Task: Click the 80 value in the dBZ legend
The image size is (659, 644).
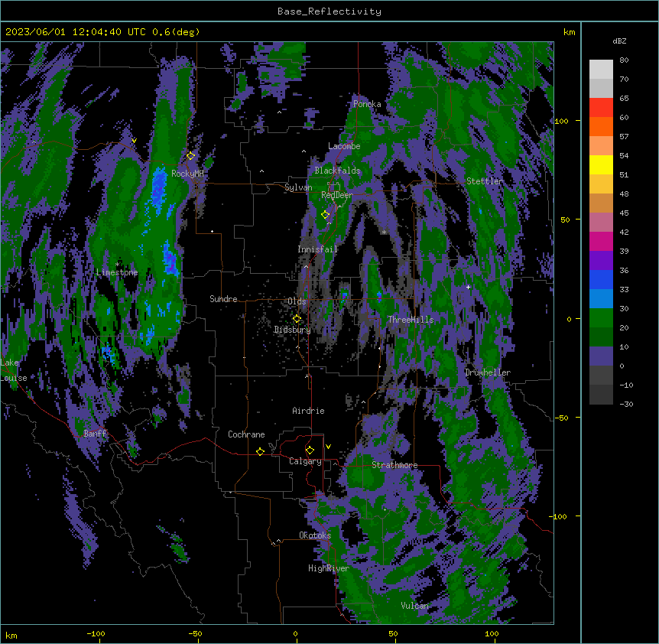Action: point(624,60)
